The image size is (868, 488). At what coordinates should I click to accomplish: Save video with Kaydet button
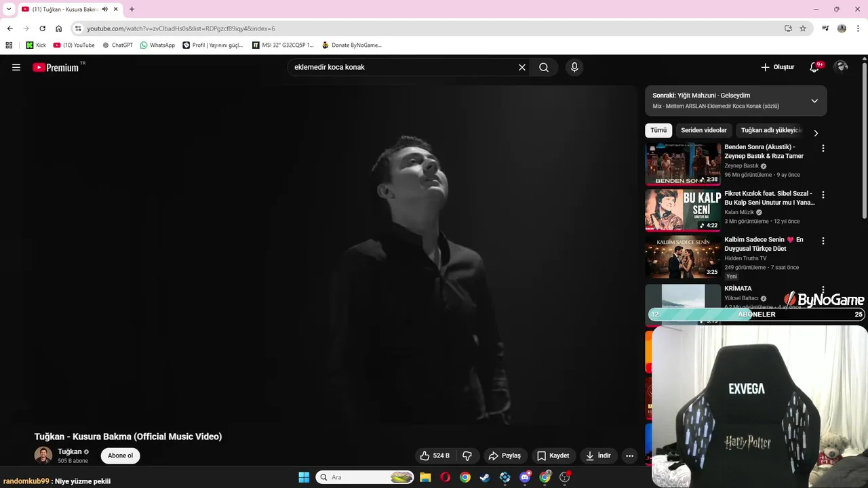click(x=553, y=455)
